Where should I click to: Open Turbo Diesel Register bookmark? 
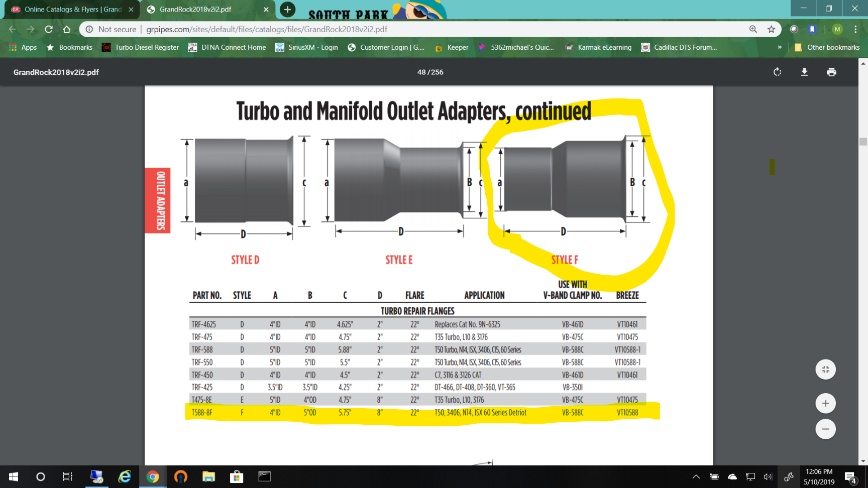141,47
